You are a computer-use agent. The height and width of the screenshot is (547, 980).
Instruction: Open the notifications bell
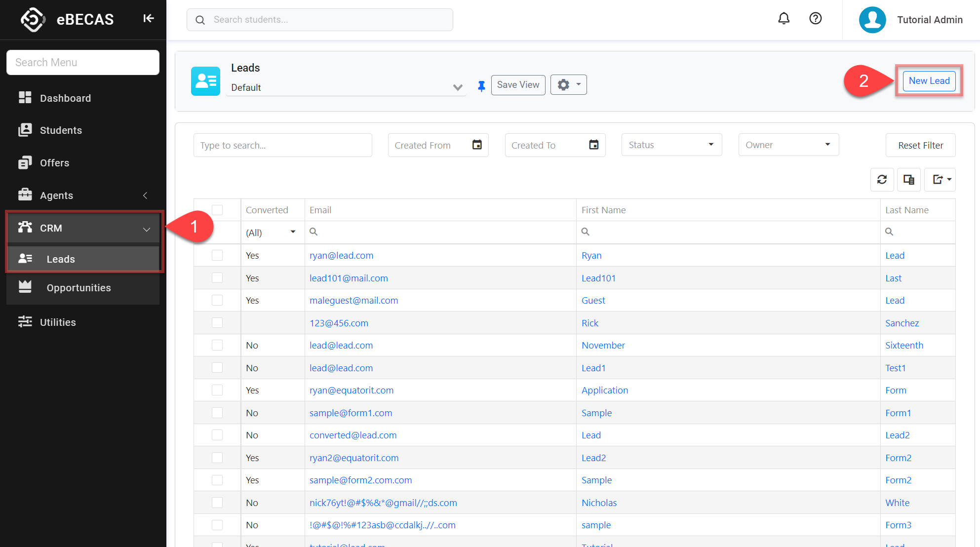coord(784,19)
